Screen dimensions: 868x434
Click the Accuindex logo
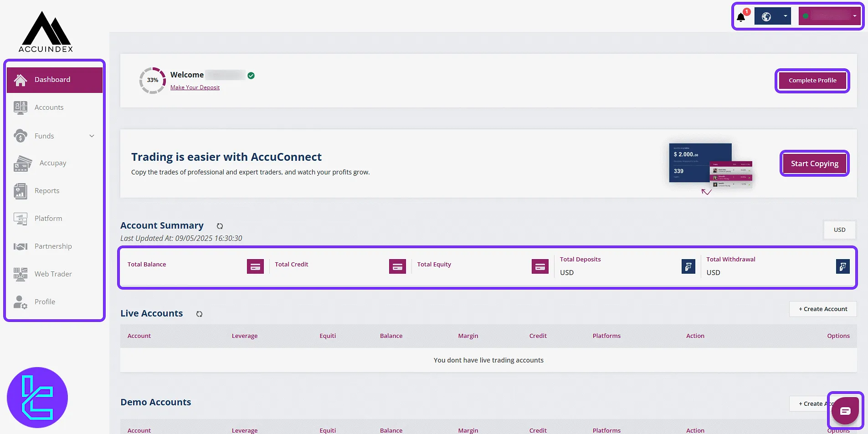click(46, 32)
